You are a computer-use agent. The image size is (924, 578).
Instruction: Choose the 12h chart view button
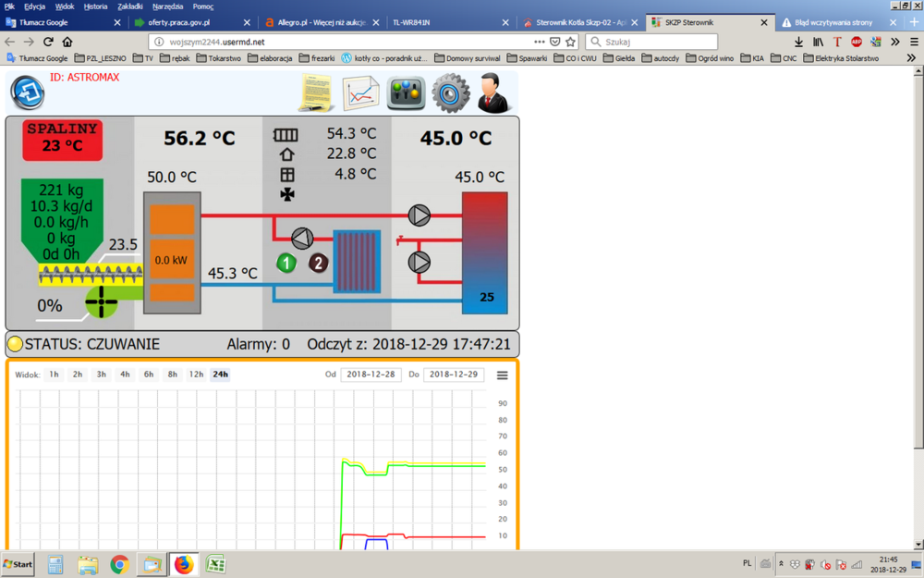(x=196, y=375)
